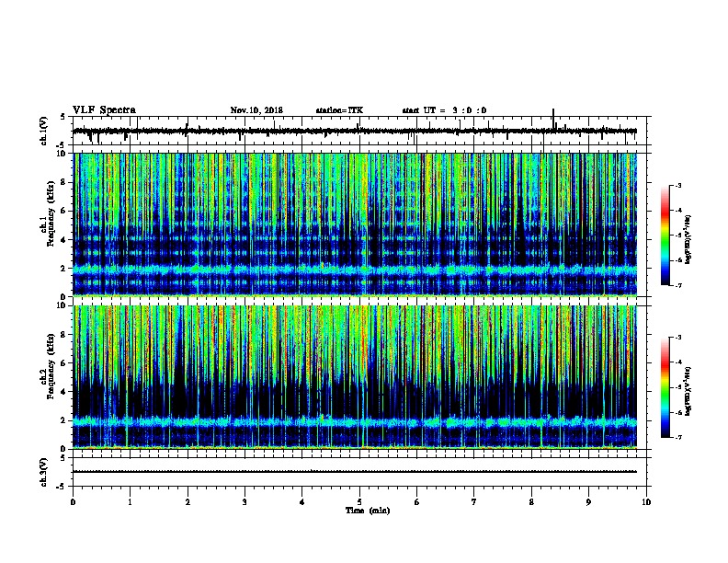The width and height of the screenshot is (728, 563).
Task: Click the "Time (min)" axis label
Action: pos(368,511)
